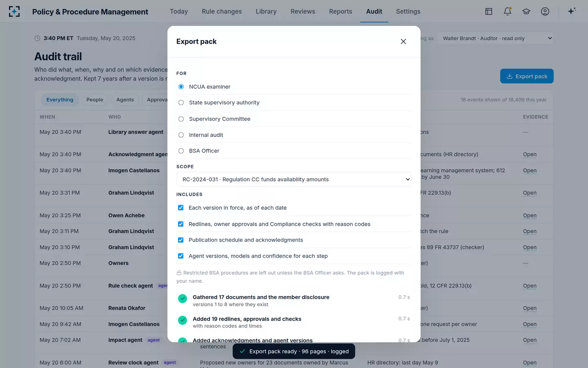Choose Internal audit radio button

pos(181,135)
